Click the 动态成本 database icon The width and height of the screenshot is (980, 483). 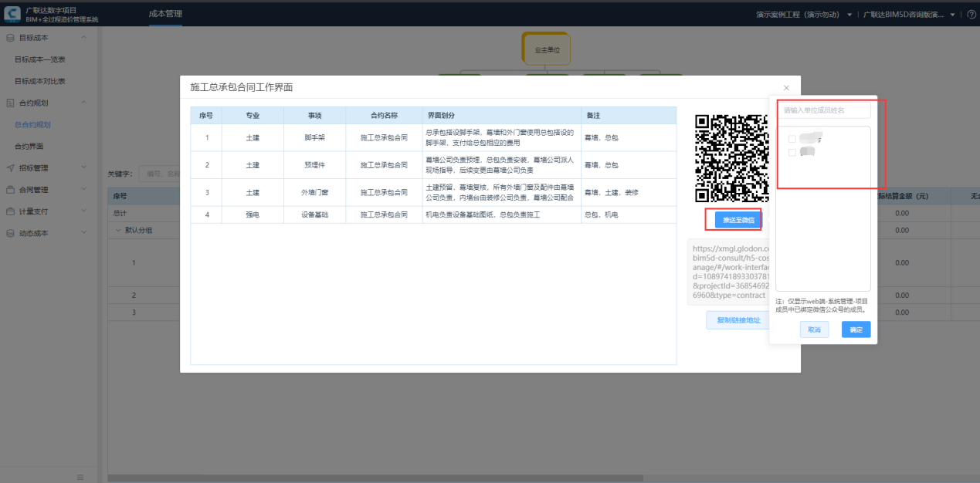(10, 232)
